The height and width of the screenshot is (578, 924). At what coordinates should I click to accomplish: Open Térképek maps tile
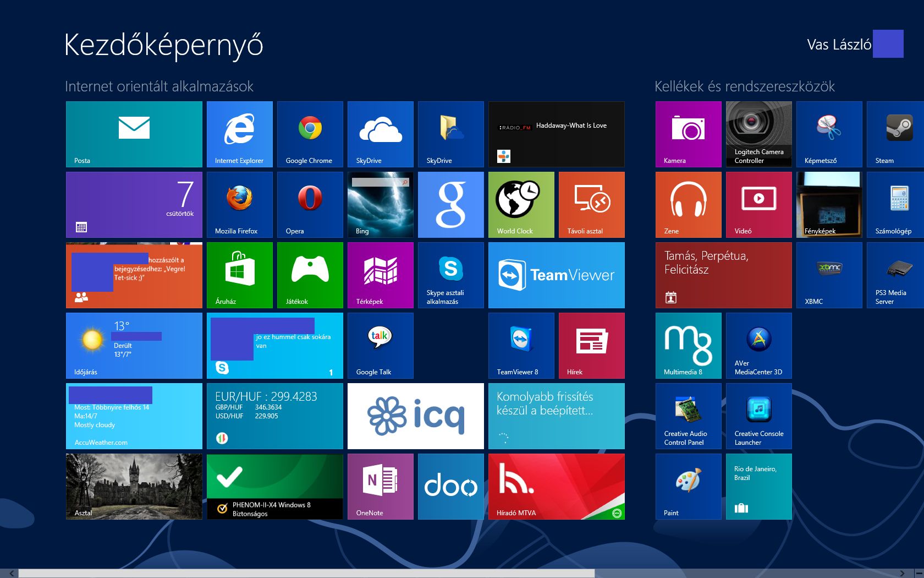(381, 275)
